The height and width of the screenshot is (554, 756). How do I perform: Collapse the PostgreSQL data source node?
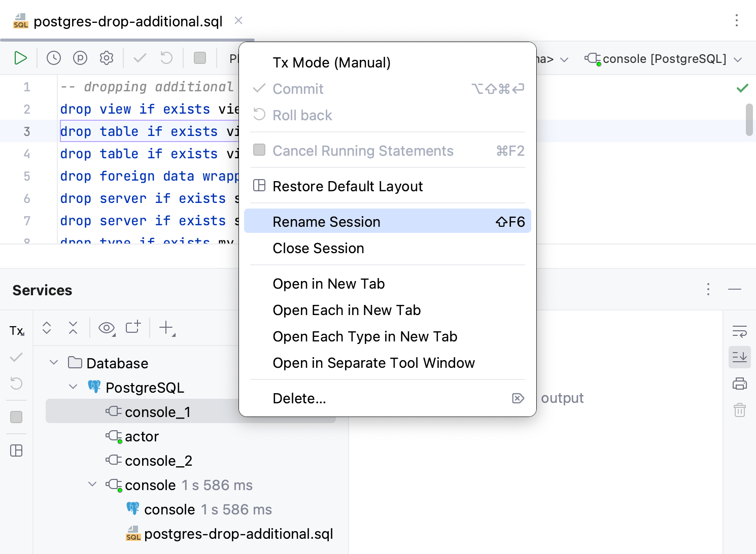pyautogui.click(x=73, y=387)
